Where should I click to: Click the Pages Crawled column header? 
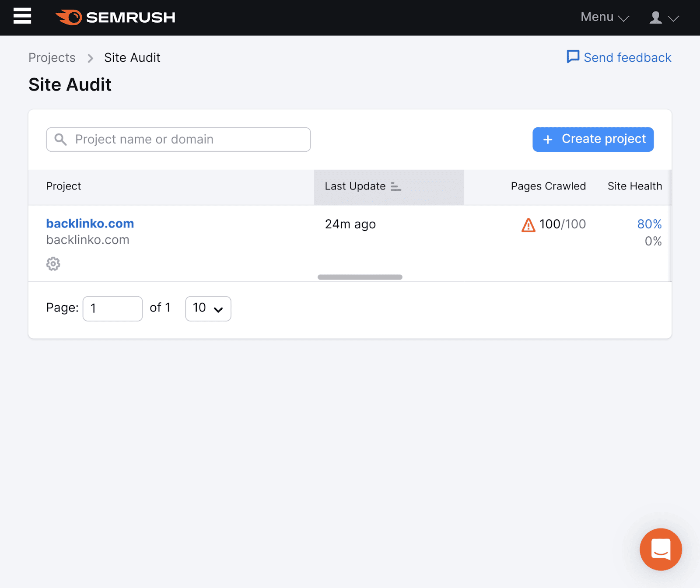(548, 186)
